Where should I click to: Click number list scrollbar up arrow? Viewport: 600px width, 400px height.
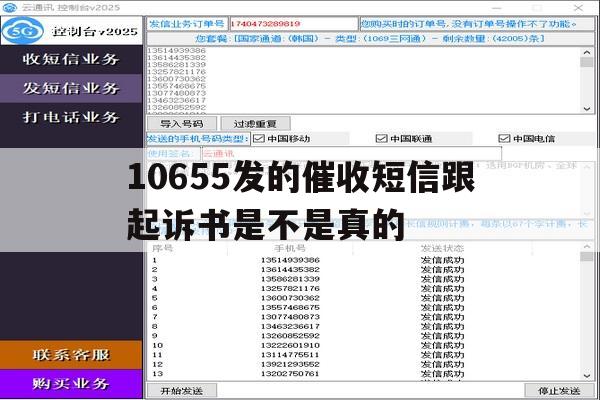pos(587,52)
